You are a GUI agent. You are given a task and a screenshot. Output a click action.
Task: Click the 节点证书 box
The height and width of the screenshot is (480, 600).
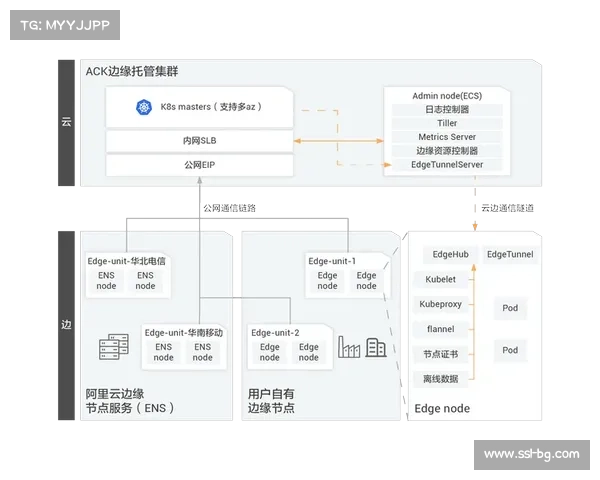[440, 354]
